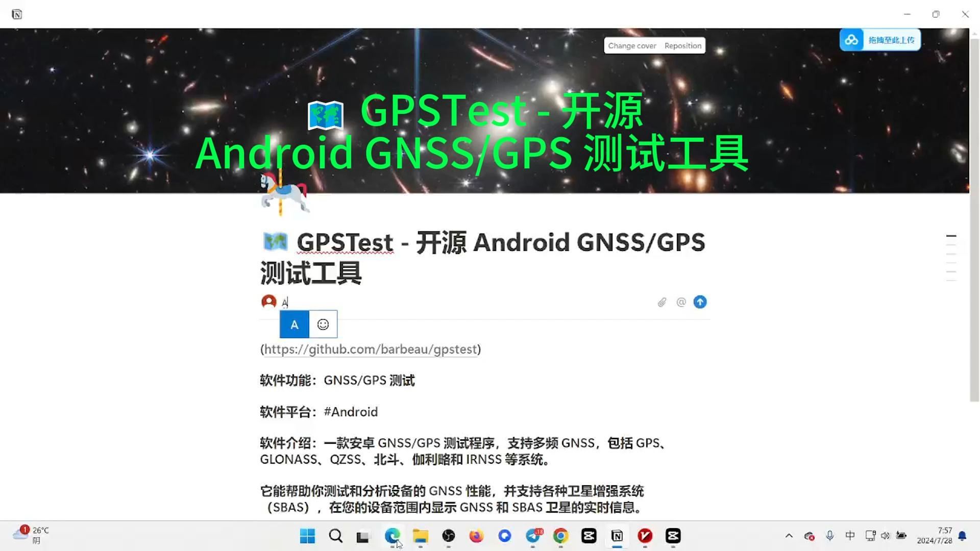
Task: Open Firefox from taskbar
Action: pos(476,536)
